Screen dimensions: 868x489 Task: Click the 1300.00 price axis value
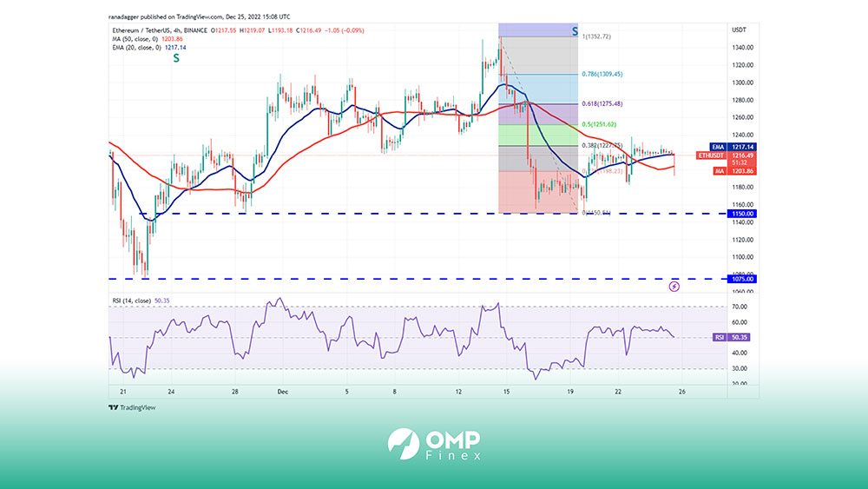point(743,83)
